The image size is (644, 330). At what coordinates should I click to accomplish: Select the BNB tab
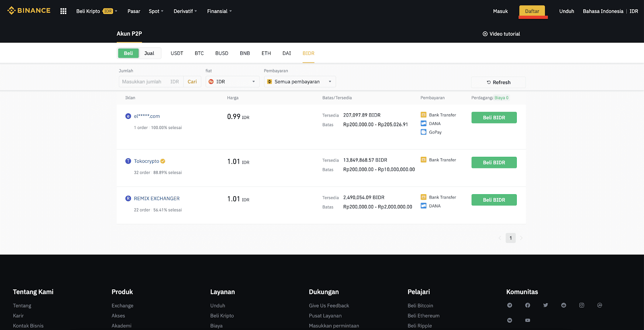pyautogui.click(x=245, y=53)
